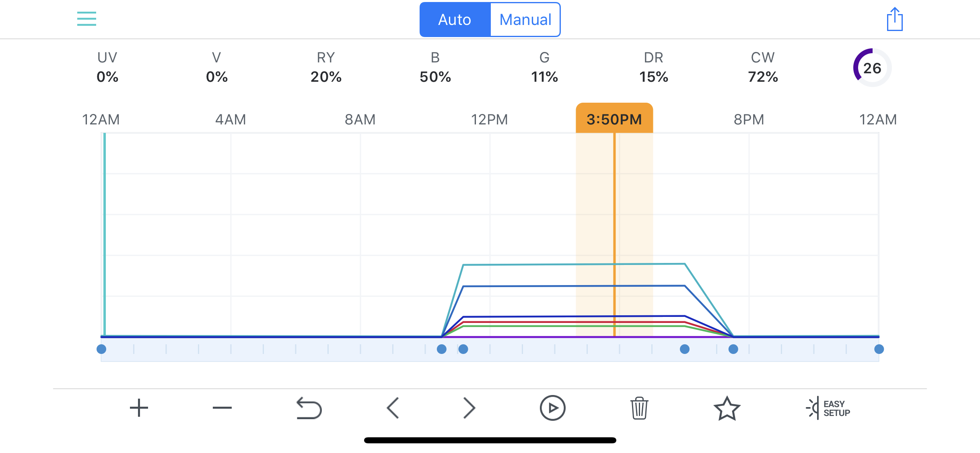980x453 pixels.
Task: Open Easy Setup
Action: coord(828,408)
